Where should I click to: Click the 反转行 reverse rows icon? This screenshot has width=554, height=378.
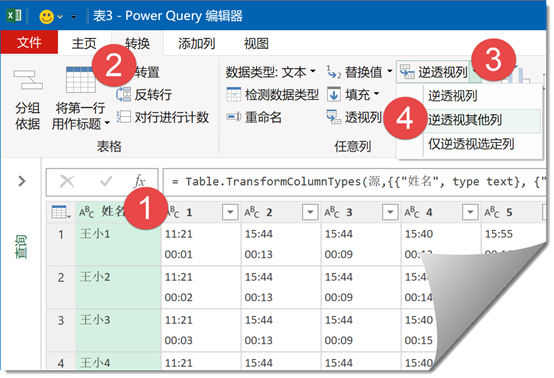tap(123, 95)
